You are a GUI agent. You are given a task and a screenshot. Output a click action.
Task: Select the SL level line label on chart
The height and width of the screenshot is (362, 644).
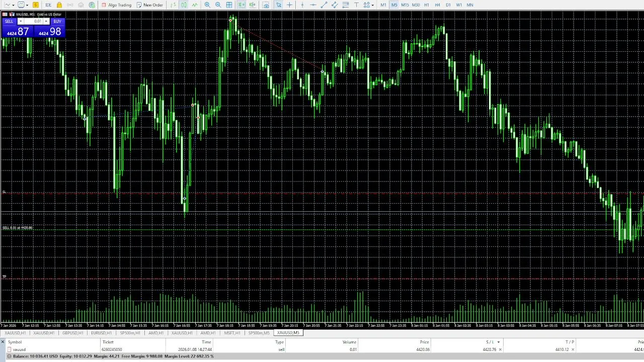tap(4, 192)
